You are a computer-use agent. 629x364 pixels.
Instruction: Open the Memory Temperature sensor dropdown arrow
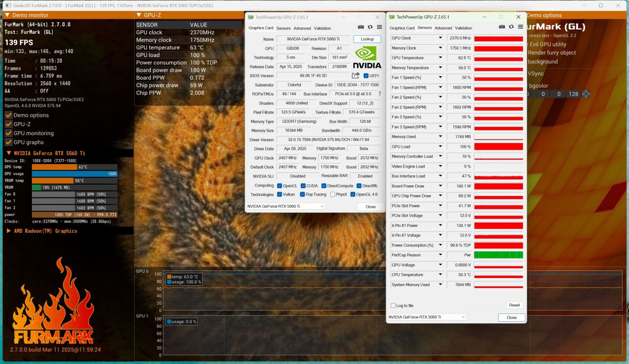[440, 67]
